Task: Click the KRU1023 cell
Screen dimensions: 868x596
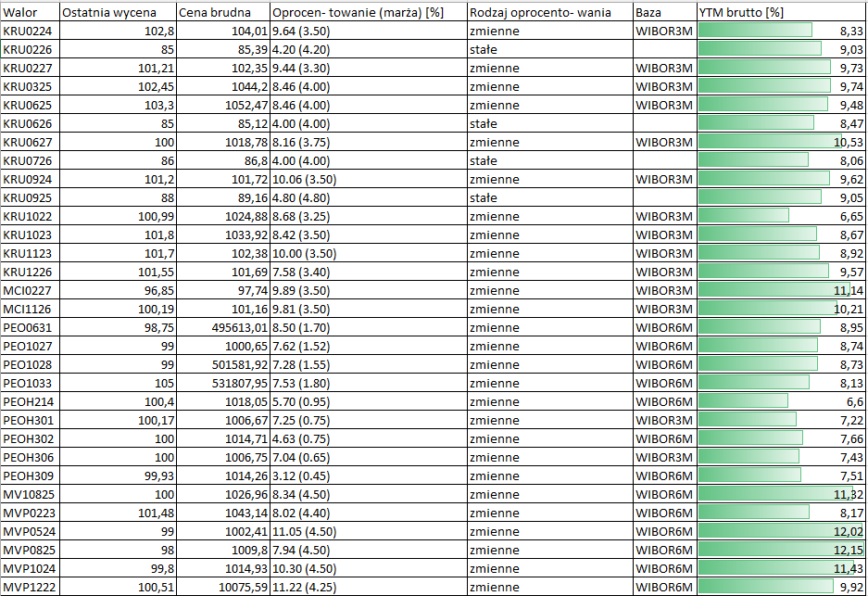Action: click(30, 235)
